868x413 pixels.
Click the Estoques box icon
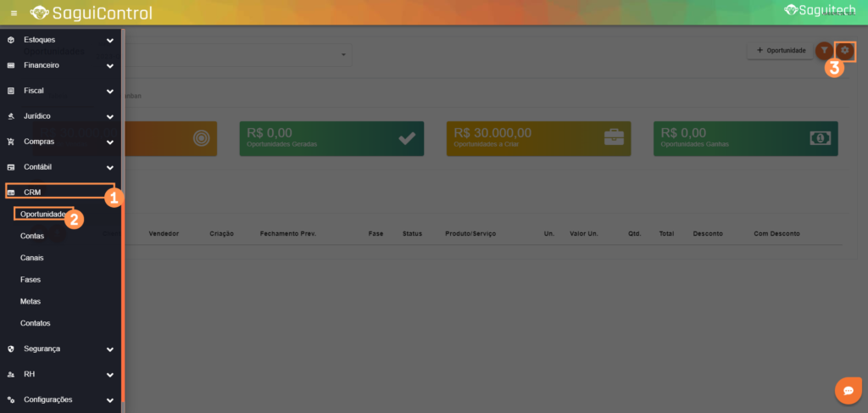coord(10,40)
